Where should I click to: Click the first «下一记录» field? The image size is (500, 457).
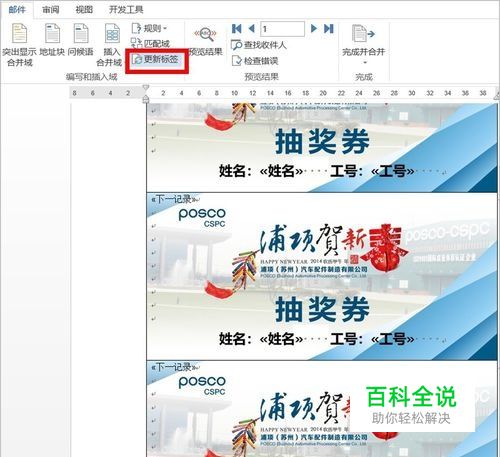point(173,200)
